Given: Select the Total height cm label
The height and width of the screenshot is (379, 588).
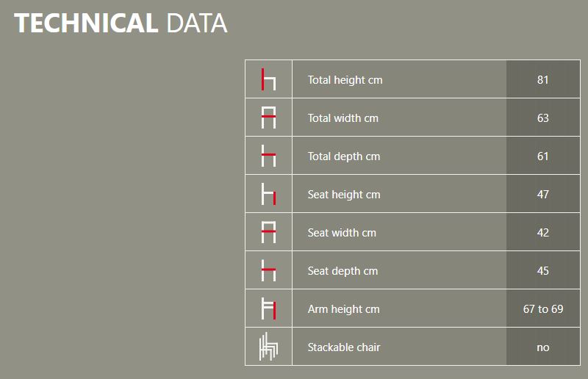Looking at the screenshot, I should coord(345,80).
